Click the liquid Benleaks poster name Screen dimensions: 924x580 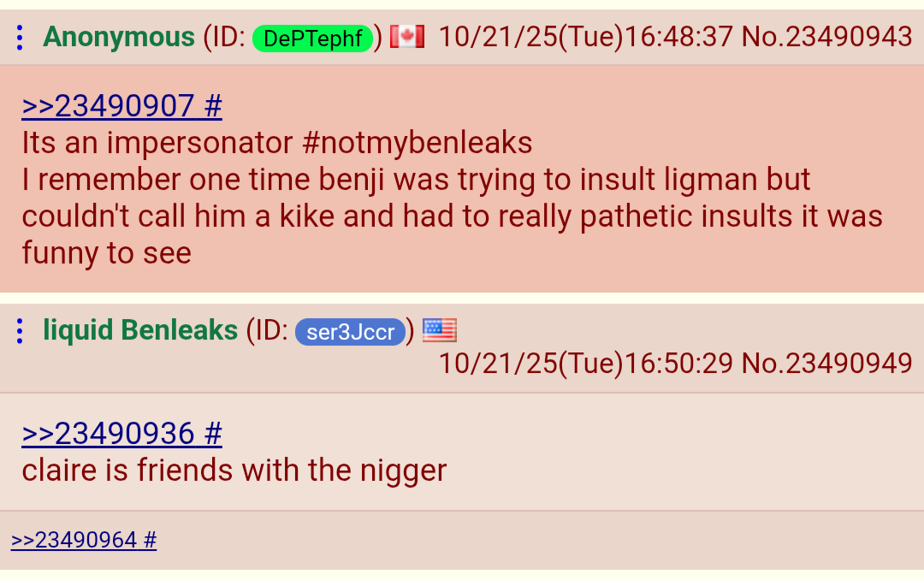(140, 330)
